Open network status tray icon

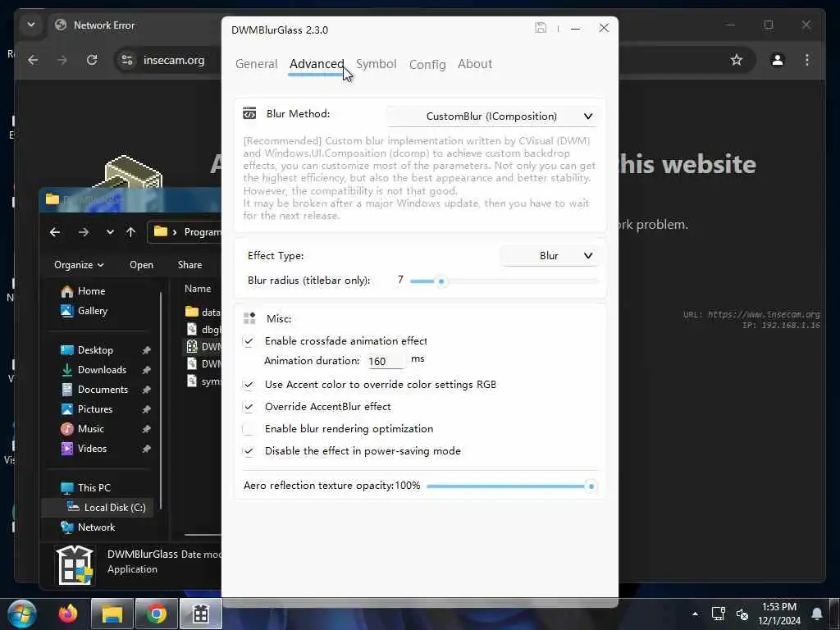click(x=718, y=614)
